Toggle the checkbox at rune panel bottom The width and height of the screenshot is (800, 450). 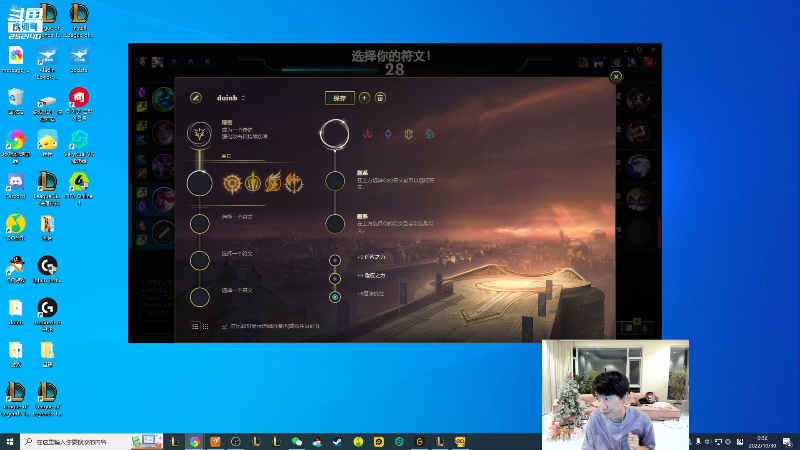point(224,326)
